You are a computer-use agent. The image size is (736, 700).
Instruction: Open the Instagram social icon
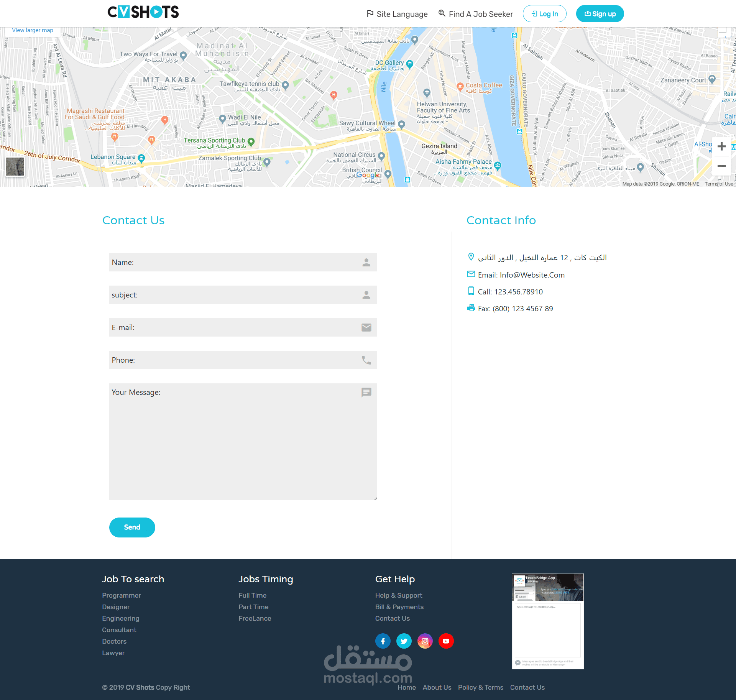click(x=425, y=641)
